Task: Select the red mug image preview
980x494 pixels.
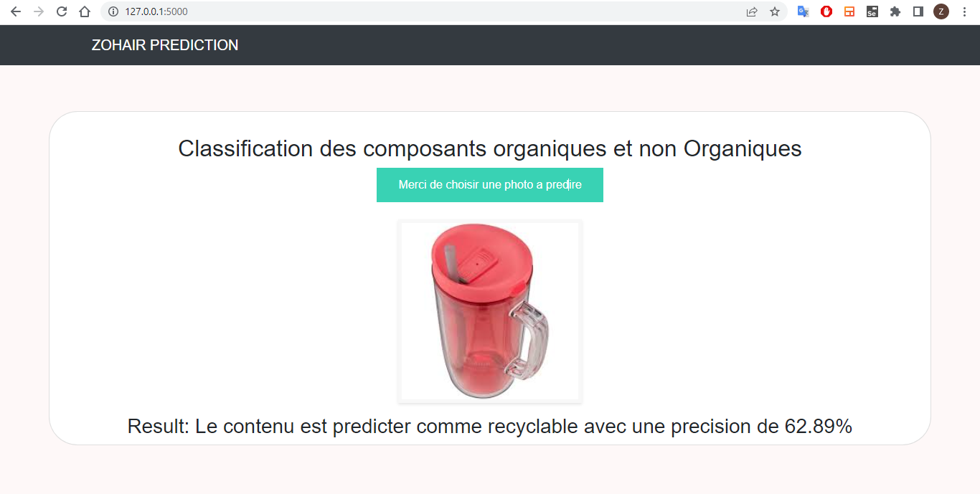Action: [x=490, y=311]
